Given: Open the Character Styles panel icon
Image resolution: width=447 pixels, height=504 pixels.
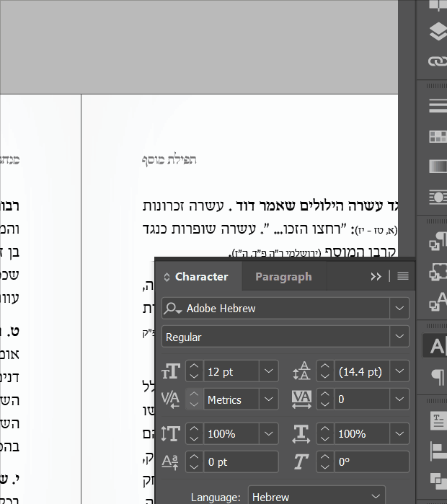Looking at the screenshot, I should (438, 302).
